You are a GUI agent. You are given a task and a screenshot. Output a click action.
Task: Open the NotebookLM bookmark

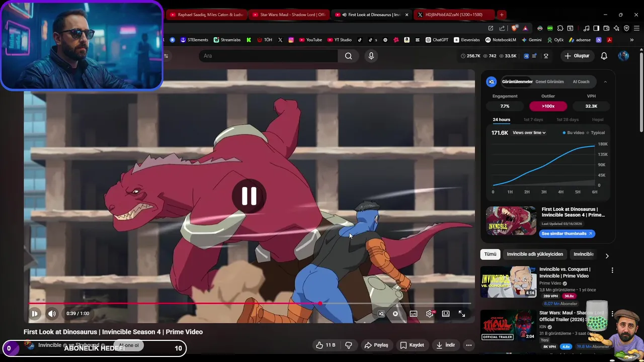click(501, 40)
